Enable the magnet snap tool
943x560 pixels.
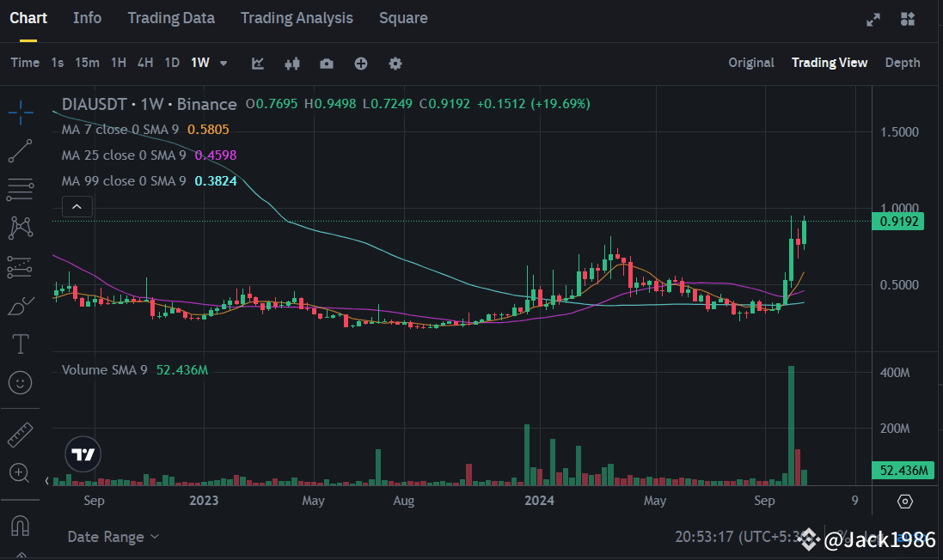(x=21, y=524)
